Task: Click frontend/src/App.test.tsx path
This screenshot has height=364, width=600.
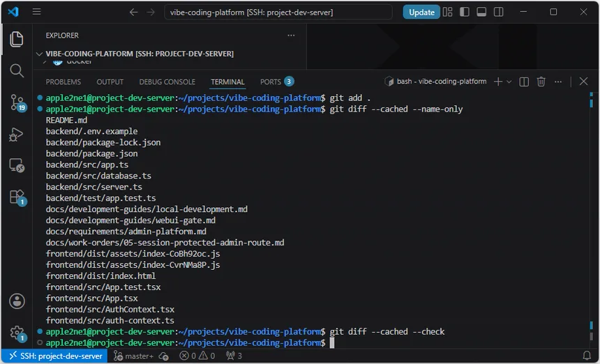Action: (x=103, y=287)
